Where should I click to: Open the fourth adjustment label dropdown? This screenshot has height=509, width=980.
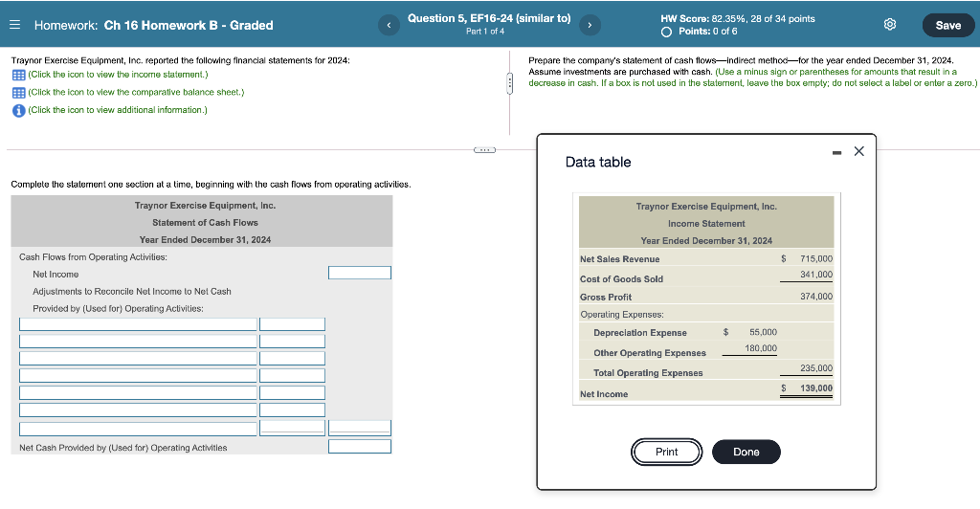coord(138,375)
